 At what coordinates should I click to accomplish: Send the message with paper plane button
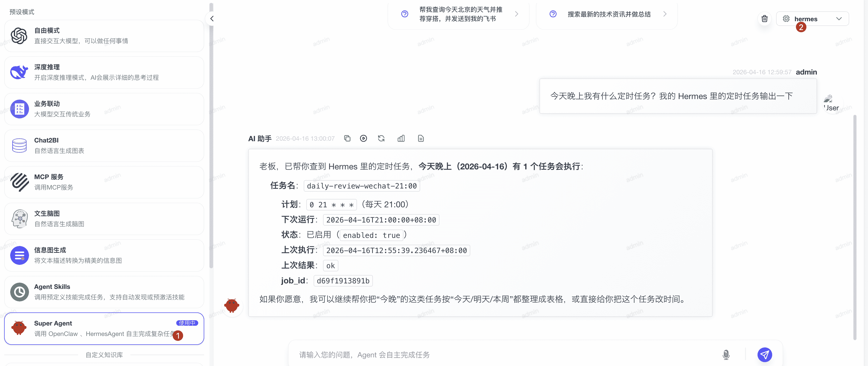pos(765,355)
